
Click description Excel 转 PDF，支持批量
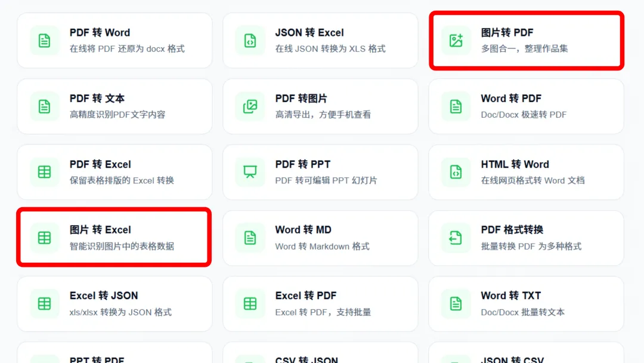tap(323, 312)
